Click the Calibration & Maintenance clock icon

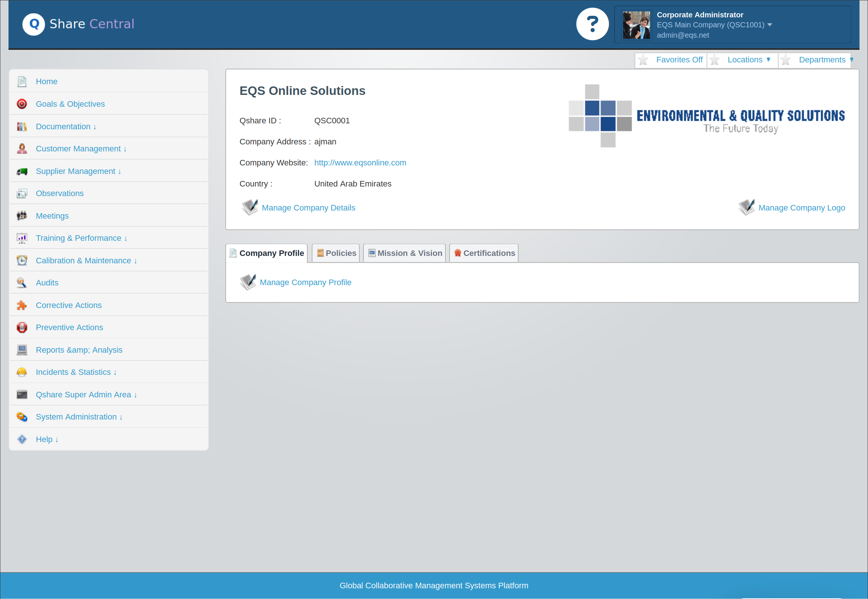point(22,260)
